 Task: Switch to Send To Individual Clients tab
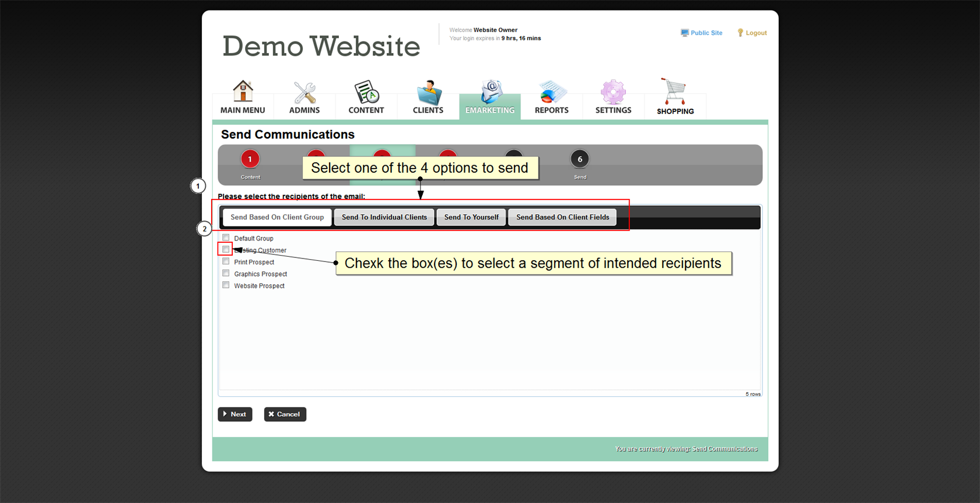[384, 217]
